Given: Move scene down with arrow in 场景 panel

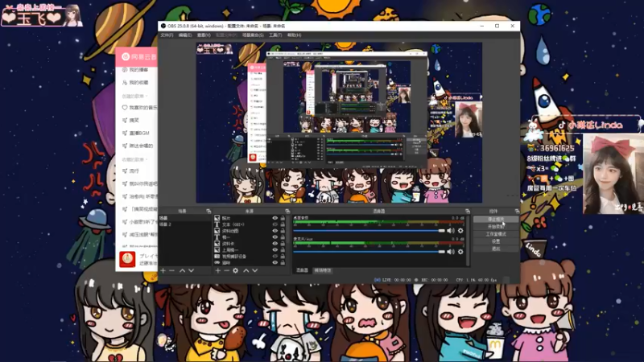Looking at the screenshot, I should coord(191,271).
